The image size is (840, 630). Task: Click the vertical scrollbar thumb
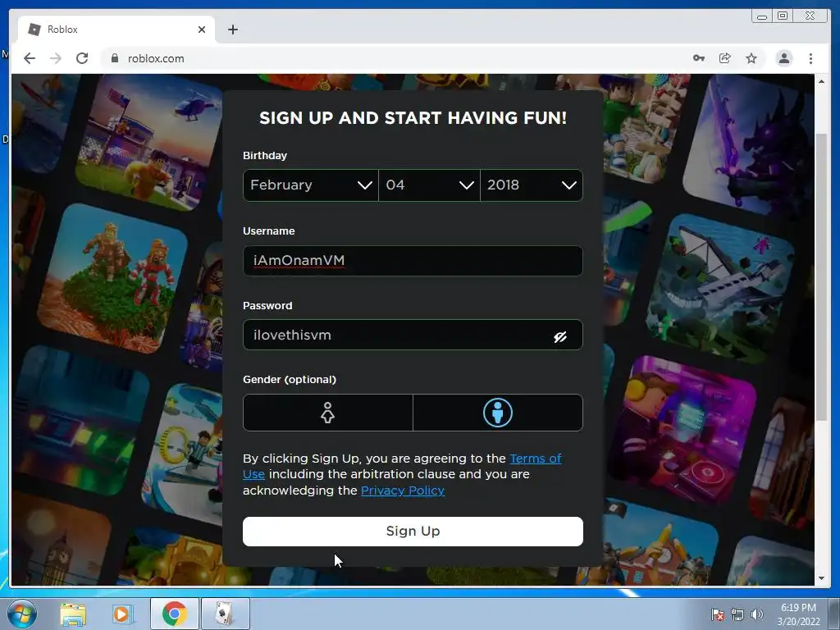click(821, 277)
